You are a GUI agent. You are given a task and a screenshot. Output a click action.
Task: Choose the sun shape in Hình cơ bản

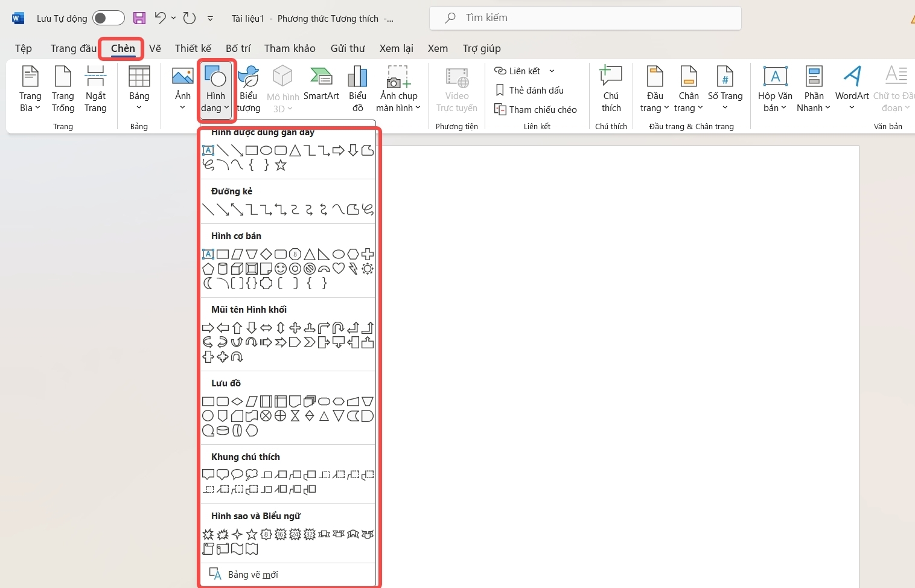click(368, 269)
